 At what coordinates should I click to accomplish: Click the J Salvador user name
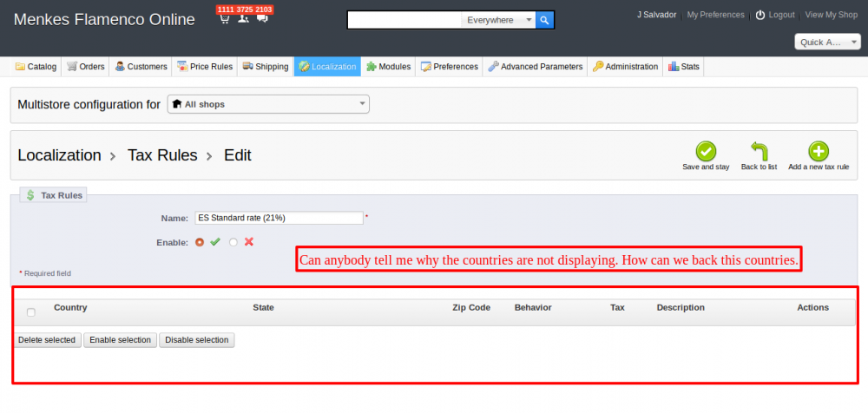click(656, 15)
